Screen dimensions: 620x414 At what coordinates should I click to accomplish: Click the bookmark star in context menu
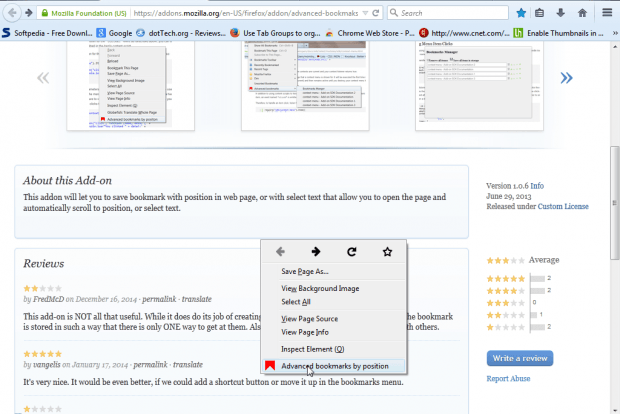pyautogui.click(x=387, y=251)
